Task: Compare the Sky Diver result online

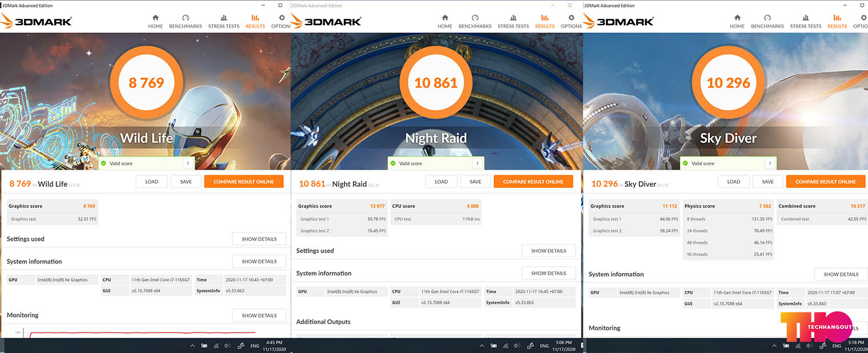Action: [826, 182]
